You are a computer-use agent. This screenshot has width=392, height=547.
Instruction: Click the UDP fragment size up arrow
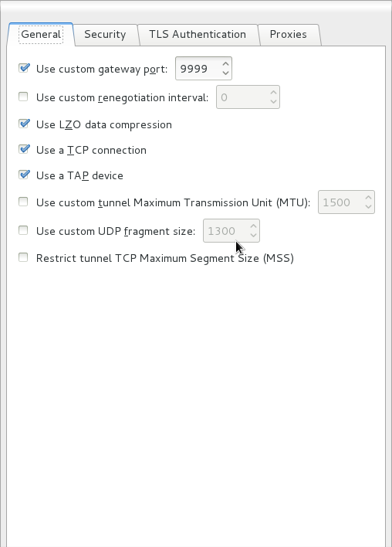[x=253, y=226]
